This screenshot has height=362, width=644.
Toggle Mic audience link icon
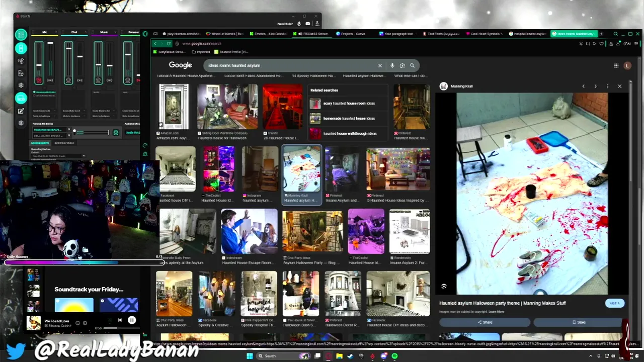(x=50, y=80)
